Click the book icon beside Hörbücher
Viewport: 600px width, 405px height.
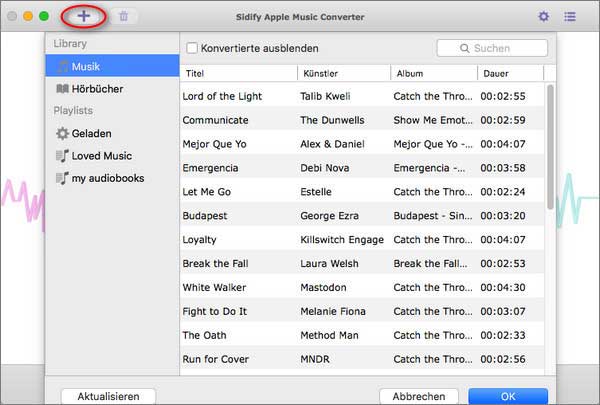tap(62, 89)
